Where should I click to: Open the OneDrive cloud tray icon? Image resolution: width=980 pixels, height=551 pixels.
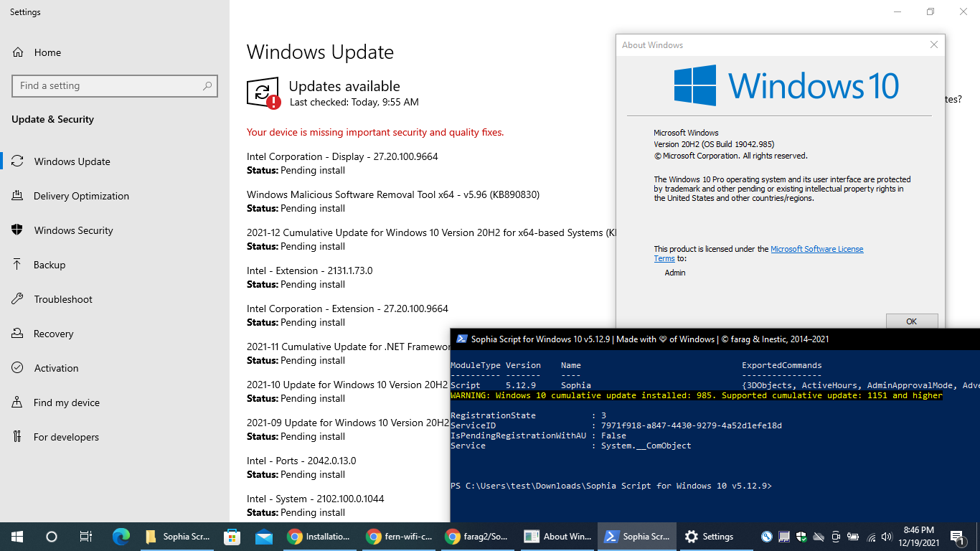tap(818, 536)
